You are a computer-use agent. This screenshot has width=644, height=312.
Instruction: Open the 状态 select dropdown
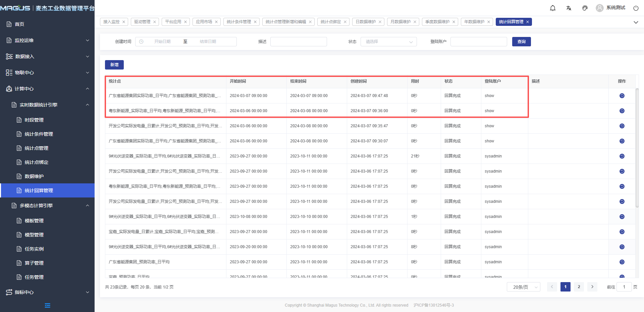tap(388, 42)
